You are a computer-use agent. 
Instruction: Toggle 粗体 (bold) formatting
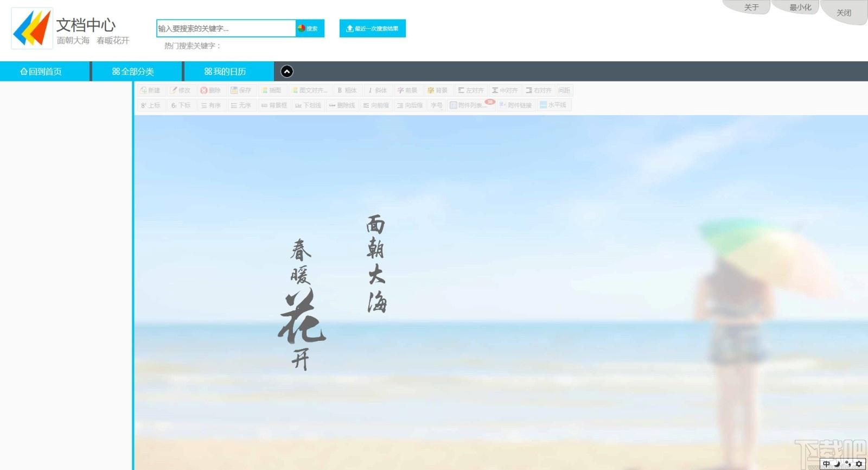coord(347,90)
